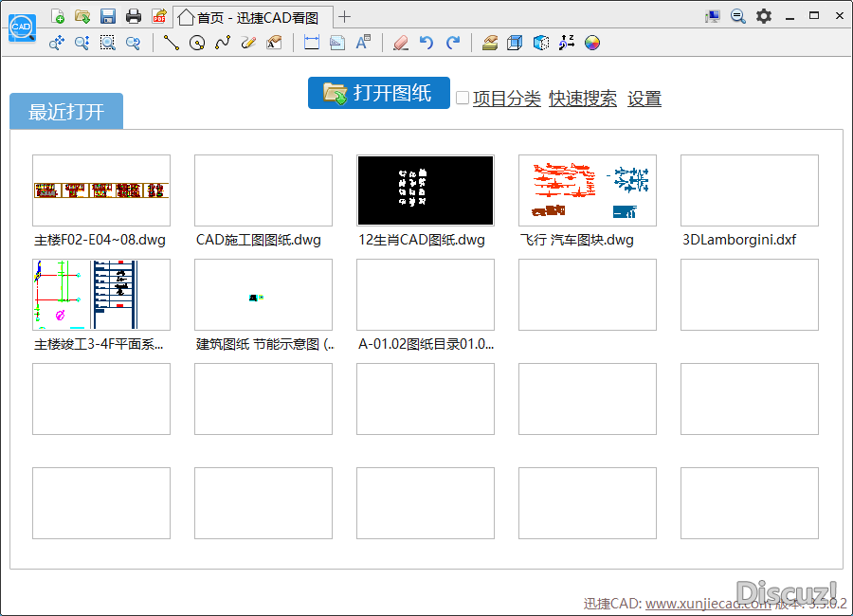853x616 pixels.
Task: Click the new file icon
Action: pos(58,16)
